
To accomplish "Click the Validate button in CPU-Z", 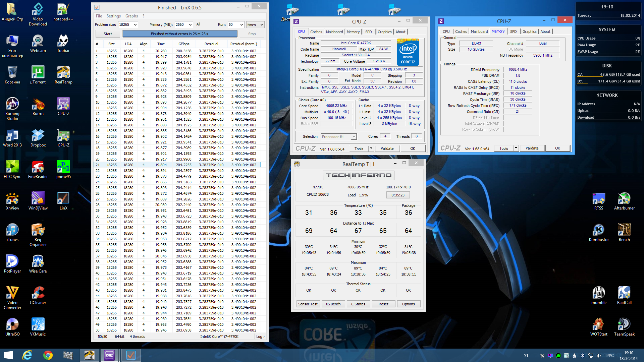I will pyautogui.click(x=387, y=148).
